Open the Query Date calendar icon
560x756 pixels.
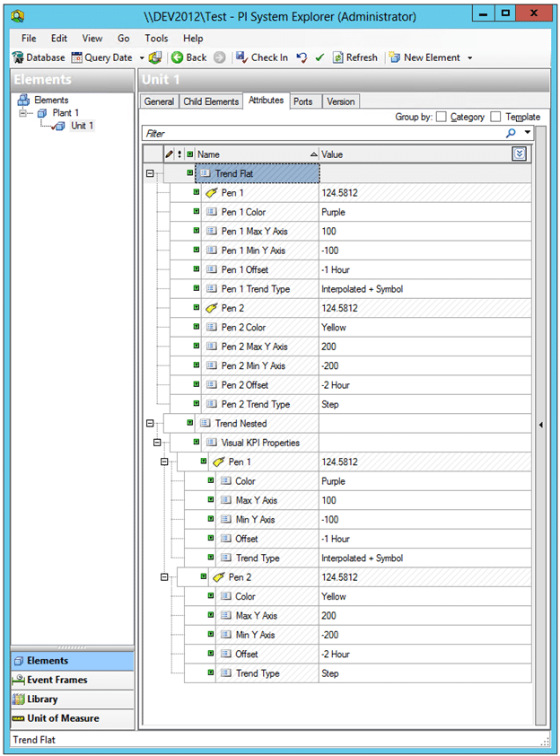pyautogui.click(x=77, y=57)
